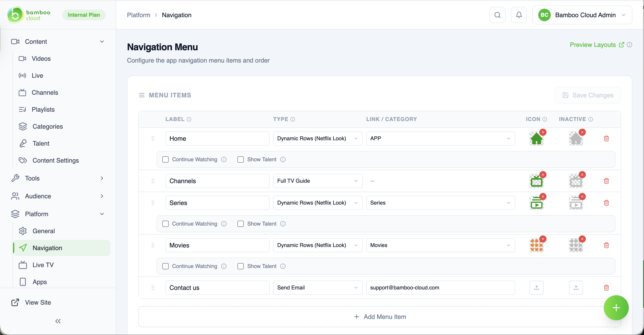Delete the Series menu item
644x335 pixels.
click(606, 203)
